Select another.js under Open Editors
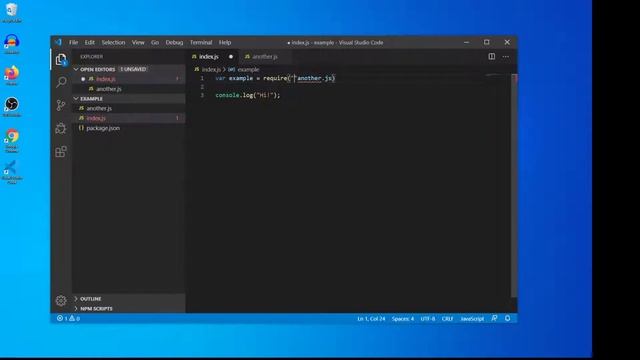This screenshot has width=640, height=360. [129, 89]
